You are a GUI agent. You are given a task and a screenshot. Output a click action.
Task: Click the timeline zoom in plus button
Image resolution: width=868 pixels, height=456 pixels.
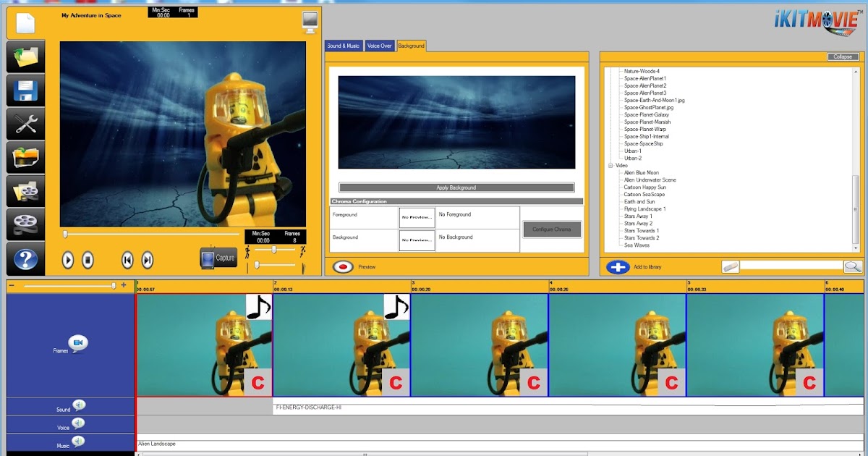[x=124, y=285]
